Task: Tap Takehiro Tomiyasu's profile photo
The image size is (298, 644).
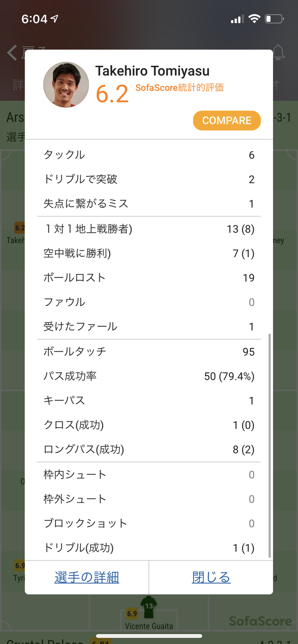Action: click(x=66, y=84)
